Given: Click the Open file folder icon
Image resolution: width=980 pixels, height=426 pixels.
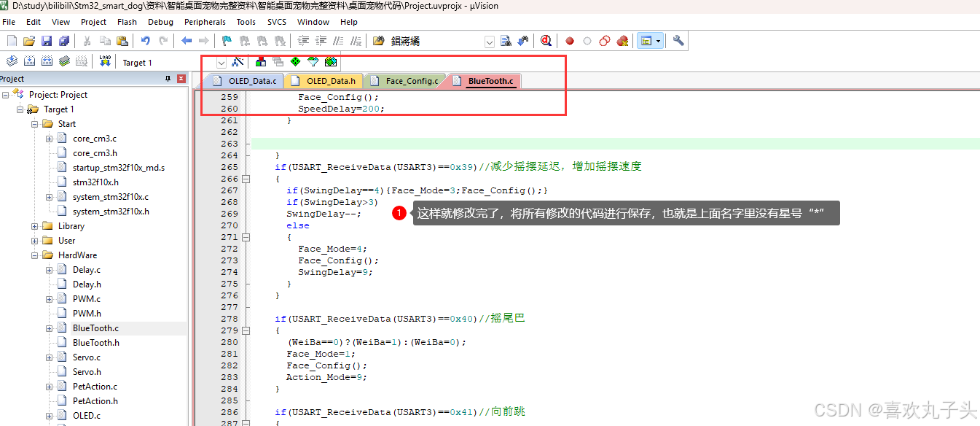Looking at the screenshot, I should point(29,41).
